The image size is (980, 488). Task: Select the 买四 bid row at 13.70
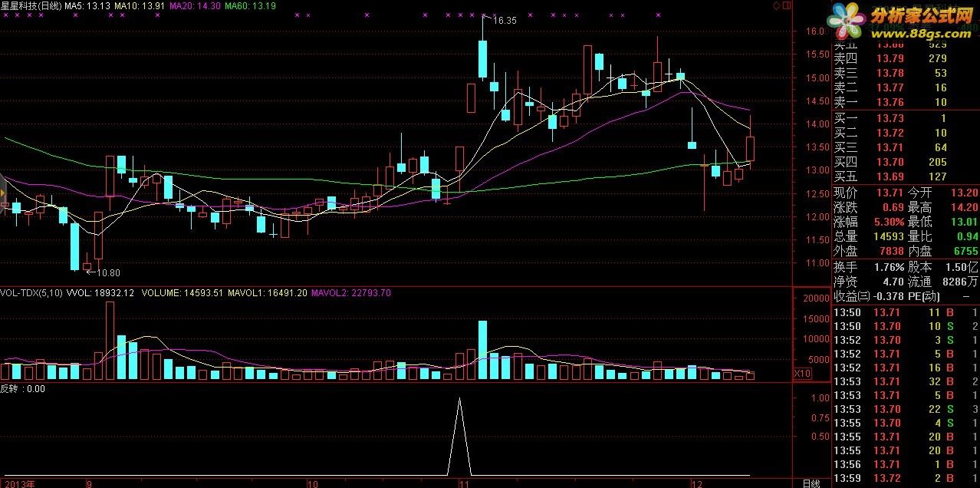coord(906,162)
